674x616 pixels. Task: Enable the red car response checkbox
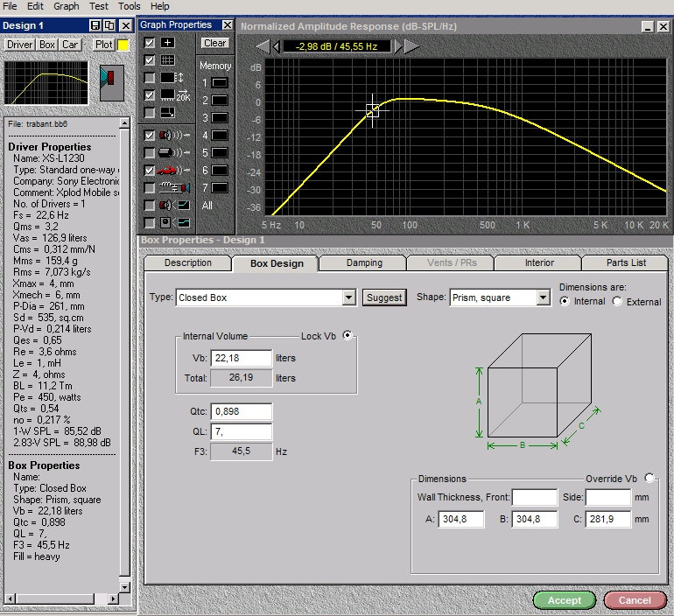pyautogui.click(x=150, y=170)
